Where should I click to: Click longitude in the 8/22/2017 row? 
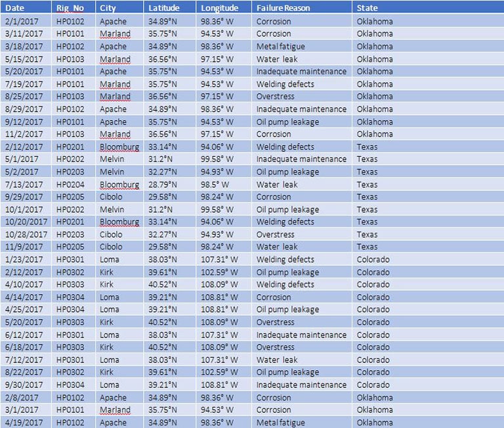coord(219,372)
